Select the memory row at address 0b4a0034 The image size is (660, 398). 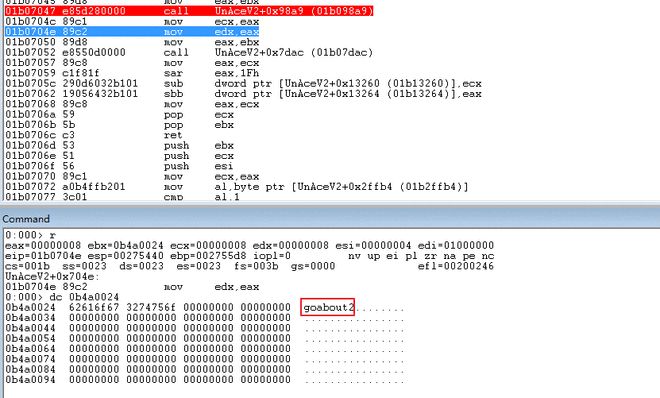tap(205, 318)
